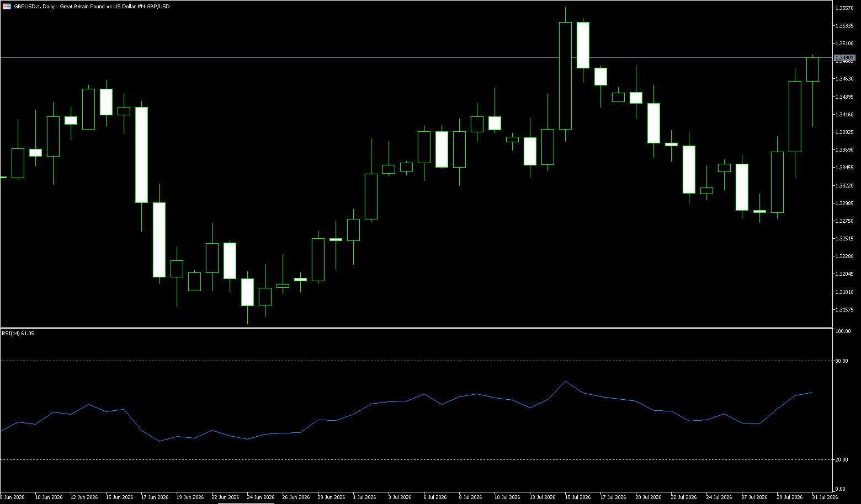Click the RSI 20.00 level dashed line
The image size is (861, 504).
416,459
